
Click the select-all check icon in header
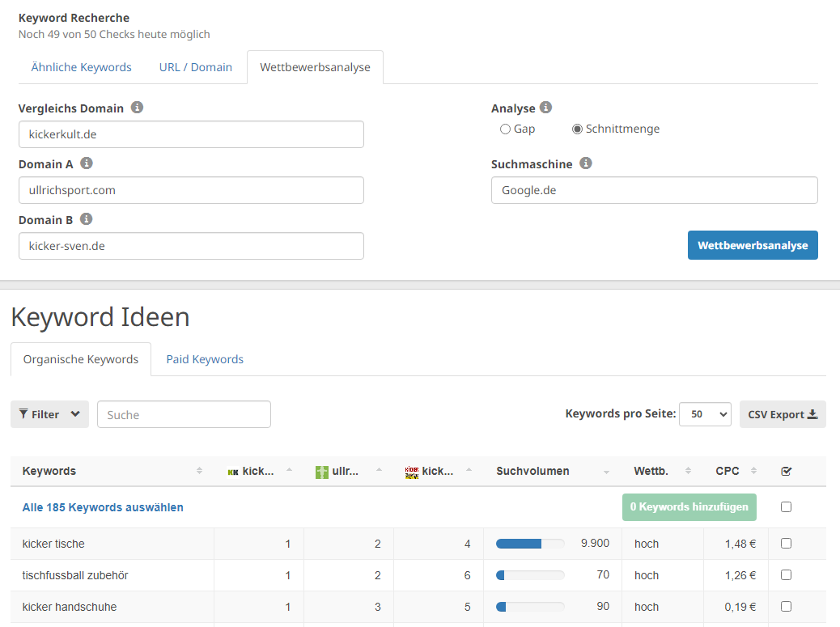click(786, 471)
